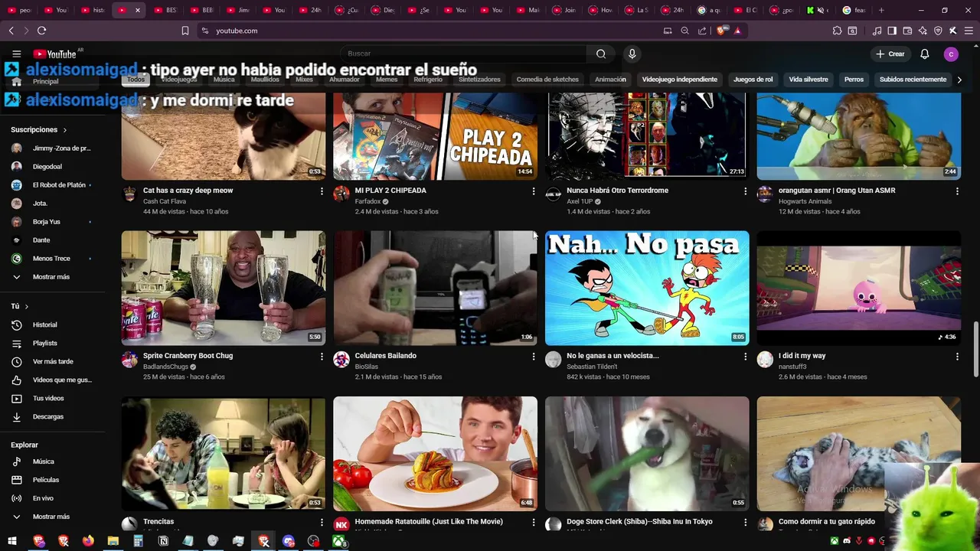Open the account avatar menu
This screenshot has width=980, height=551.
pos(951,54)
